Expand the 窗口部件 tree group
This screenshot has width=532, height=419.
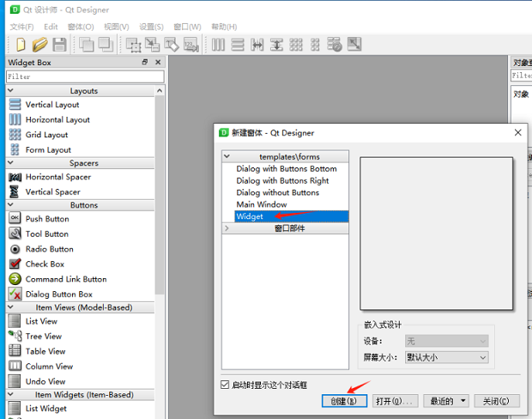pos(227,228)
